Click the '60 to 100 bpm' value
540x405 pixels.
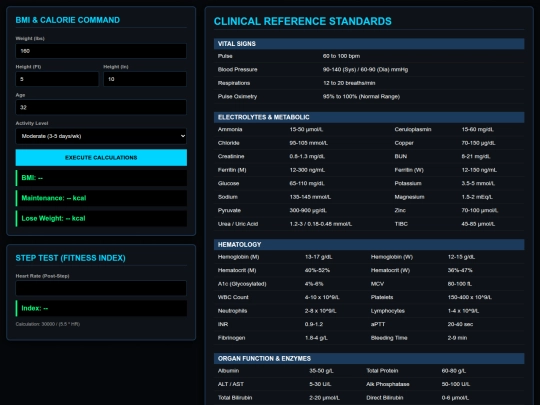(341, 56)
